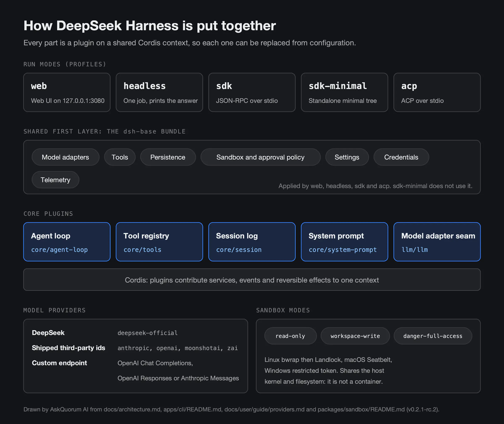Click the Persistence pill
Screen dimensions: 504x424
(168, 157)
